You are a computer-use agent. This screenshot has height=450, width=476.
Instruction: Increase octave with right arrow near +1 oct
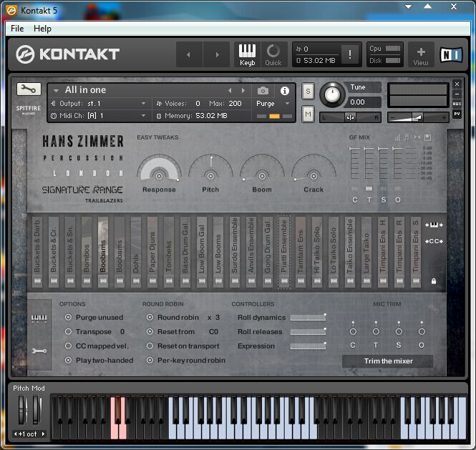click(x=43, y=434)
